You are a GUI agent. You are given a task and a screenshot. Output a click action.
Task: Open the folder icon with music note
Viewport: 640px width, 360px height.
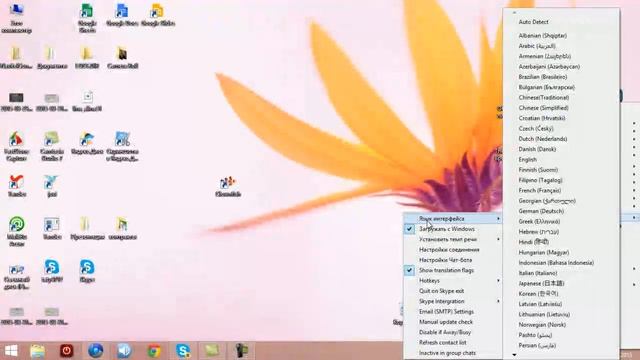[122, 229]
